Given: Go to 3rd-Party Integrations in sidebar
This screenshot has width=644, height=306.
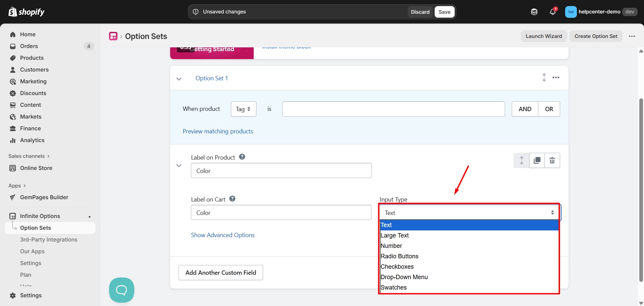Looking at the screenshot, I should [x=49, y=239].
